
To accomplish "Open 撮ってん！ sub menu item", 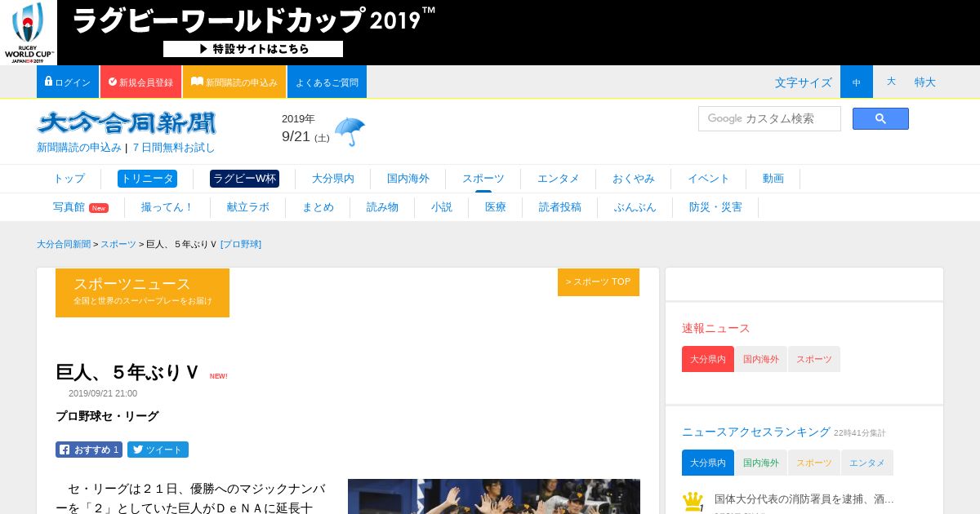I will point(167,207).
